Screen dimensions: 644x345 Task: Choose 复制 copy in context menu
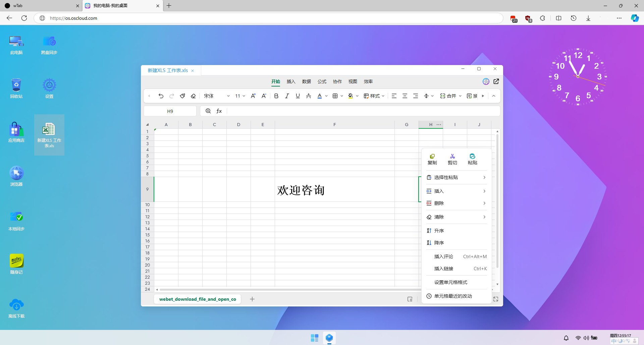432,159
